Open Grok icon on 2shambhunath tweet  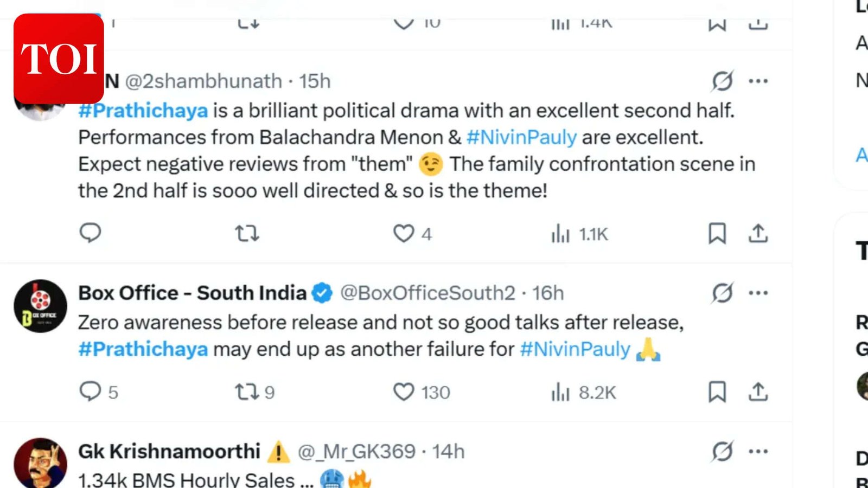[722, 81]
